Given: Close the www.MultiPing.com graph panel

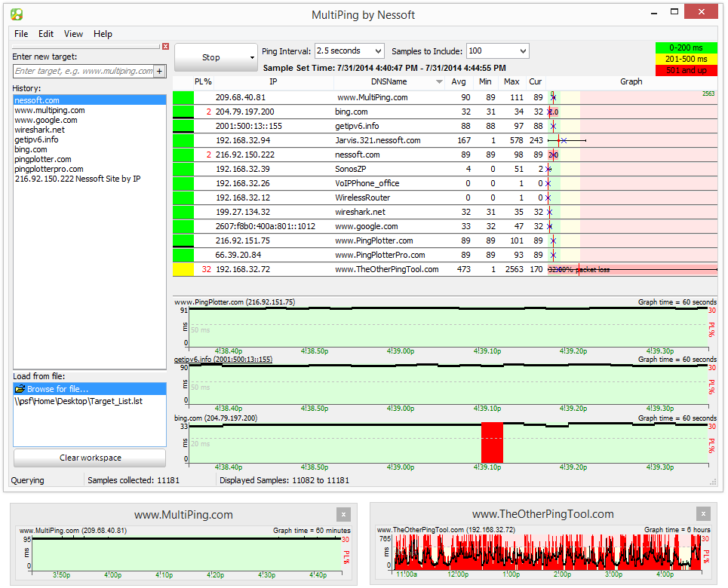Looking at the screenshot, I should point(344,514).
